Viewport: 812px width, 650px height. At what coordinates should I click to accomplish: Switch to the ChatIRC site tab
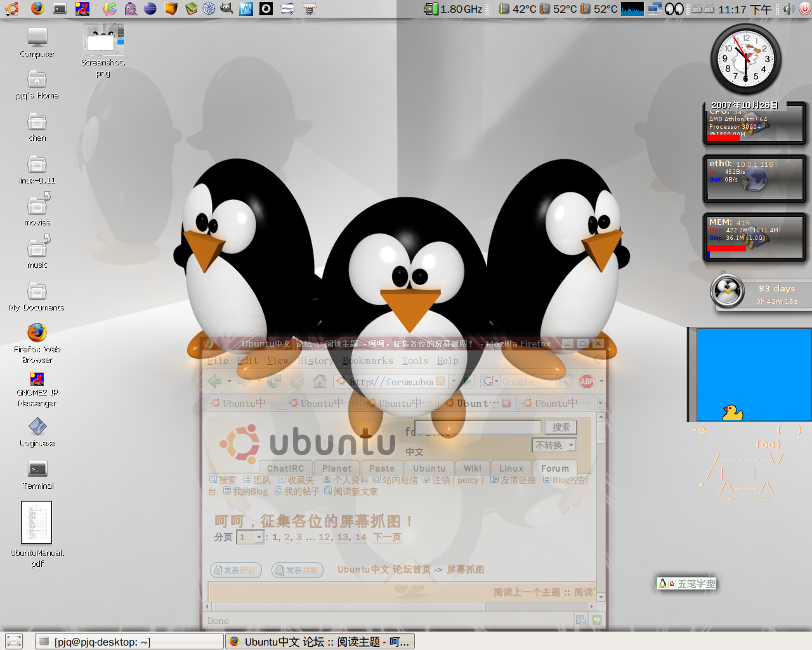point(285,468)
